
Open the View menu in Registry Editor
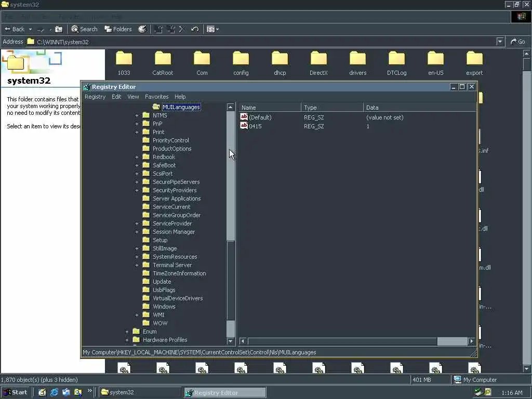tap(133, 97)
